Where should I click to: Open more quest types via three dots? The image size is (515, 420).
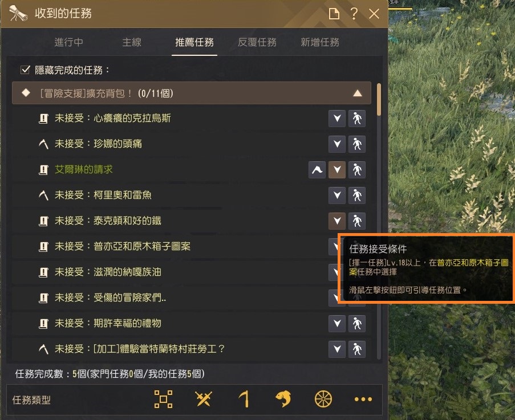coord(363,399)
